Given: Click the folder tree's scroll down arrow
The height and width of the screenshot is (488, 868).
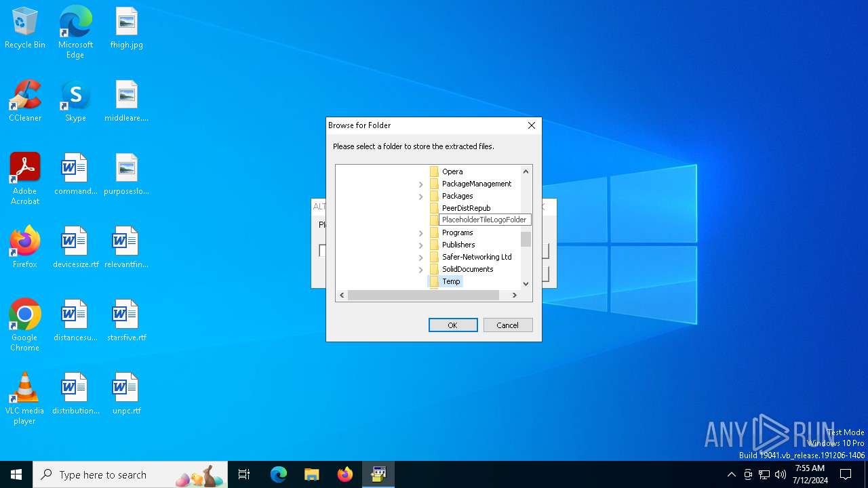Looking at the screenshot, I should click(526, 284).
